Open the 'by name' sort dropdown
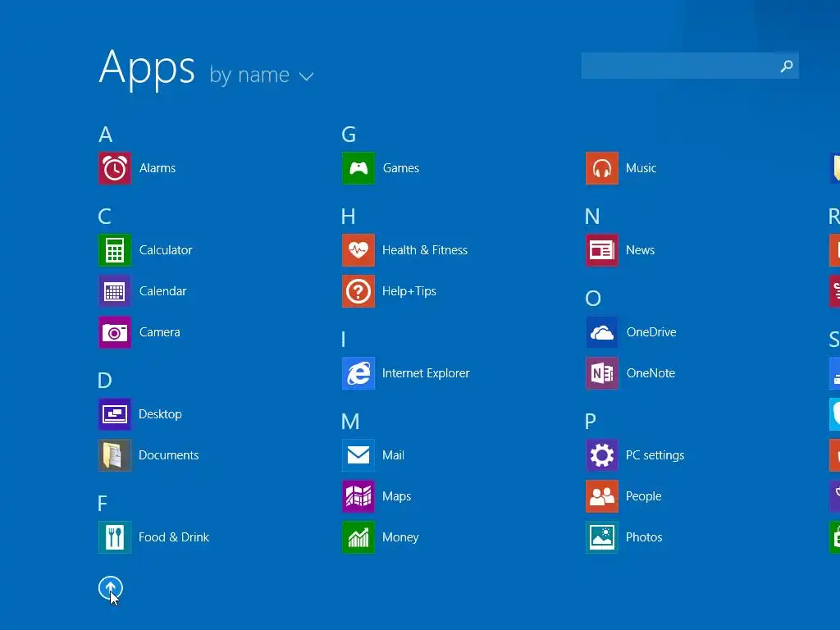Screen dimensions: 840x630 point(262,75)
